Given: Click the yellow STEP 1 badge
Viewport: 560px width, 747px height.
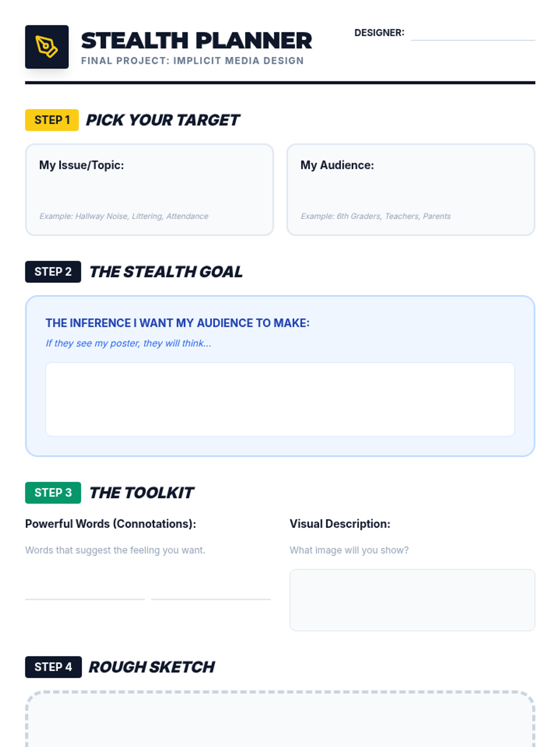Looking at the screenshot, I should tap(52, 120).
